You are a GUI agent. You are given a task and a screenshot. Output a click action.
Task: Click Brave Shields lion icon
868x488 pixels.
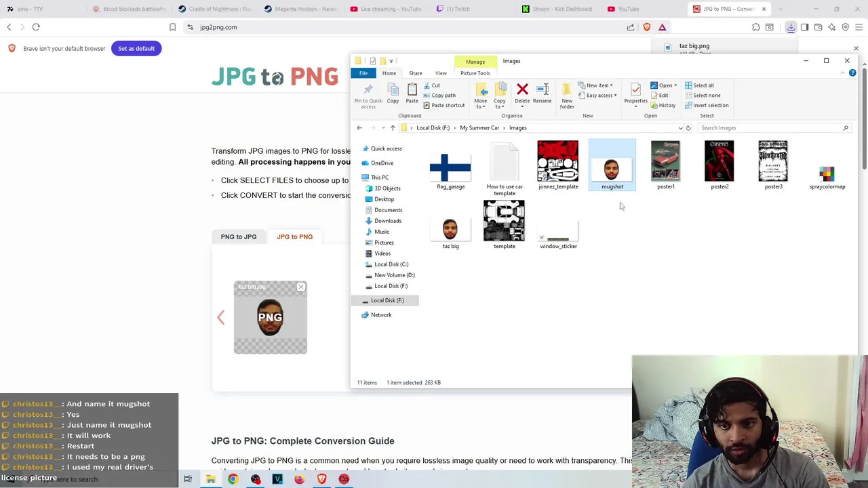click(x=647, y=27)
